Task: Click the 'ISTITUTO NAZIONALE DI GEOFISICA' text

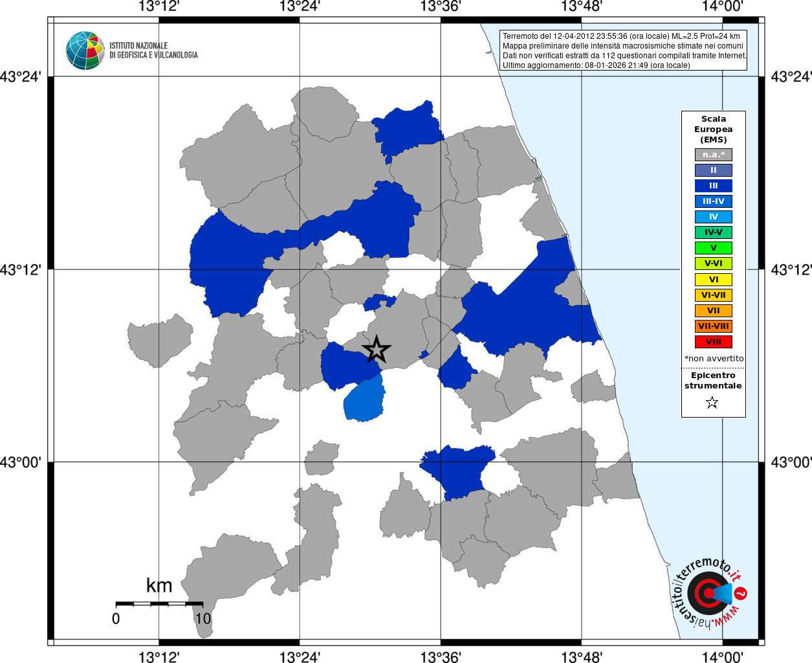Action: [153, 51]
